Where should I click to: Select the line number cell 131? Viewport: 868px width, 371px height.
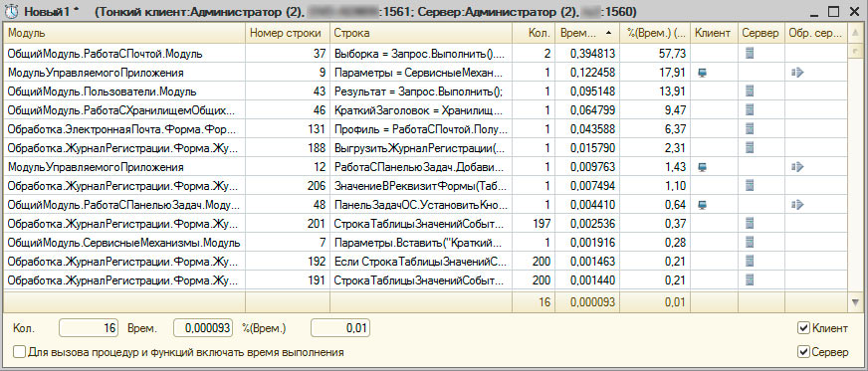288,129
